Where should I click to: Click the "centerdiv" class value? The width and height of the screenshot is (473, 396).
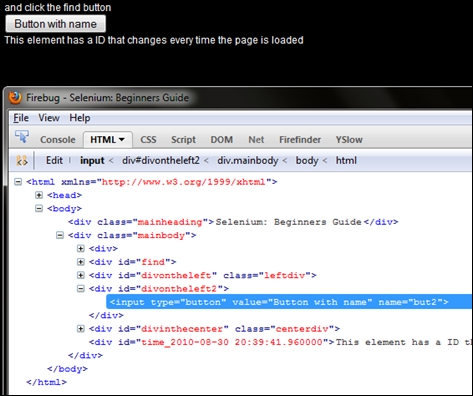point(302,329)
